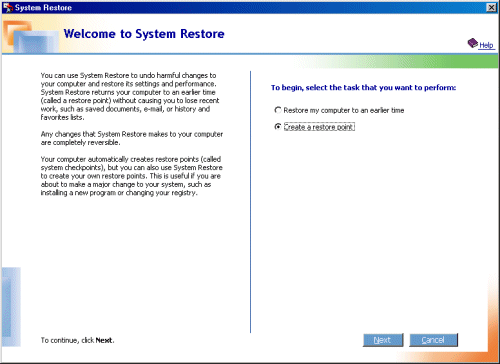
Task: Click the 'Welcome to System Restore' heading
Action: 144,34
